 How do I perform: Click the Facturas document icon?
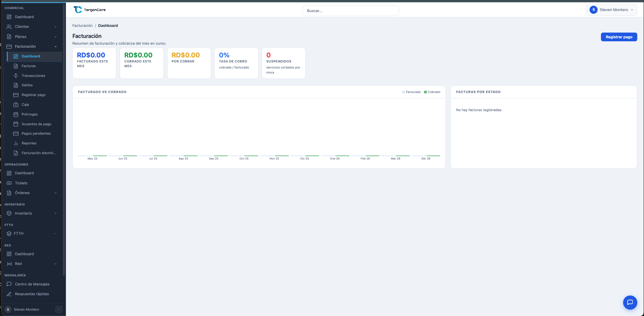coord(16,66)
